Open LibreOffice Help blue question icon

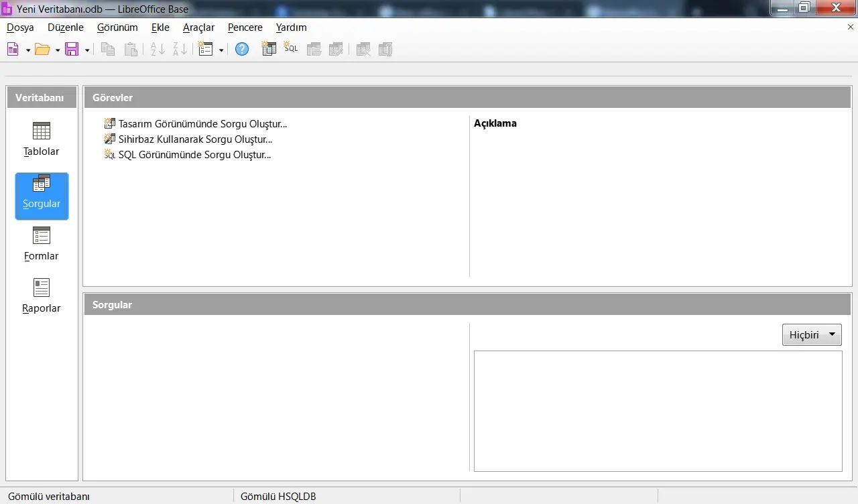click(242, 49)
